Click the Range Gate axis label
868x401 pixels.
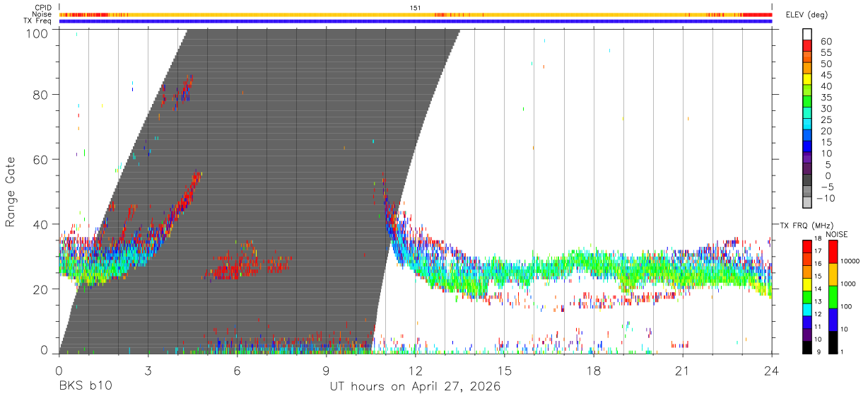point(11,192)
